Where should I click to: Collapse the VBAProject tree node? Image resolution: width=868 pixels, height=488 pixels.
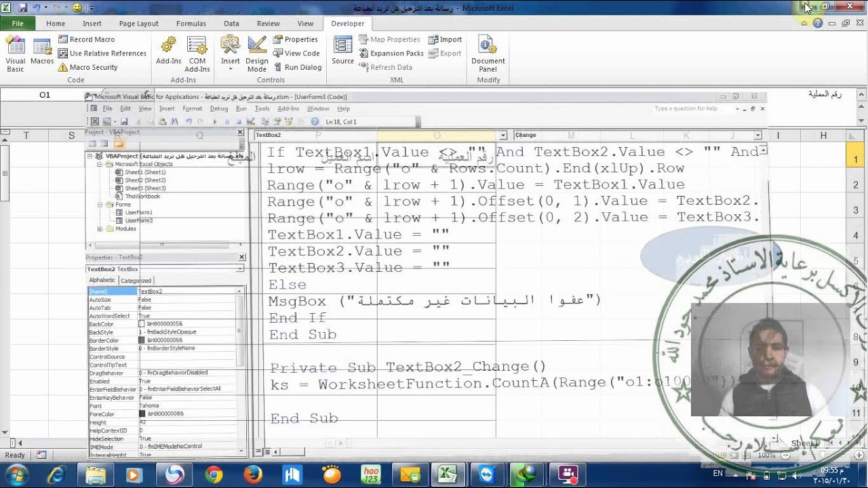(x=90, y=156)
